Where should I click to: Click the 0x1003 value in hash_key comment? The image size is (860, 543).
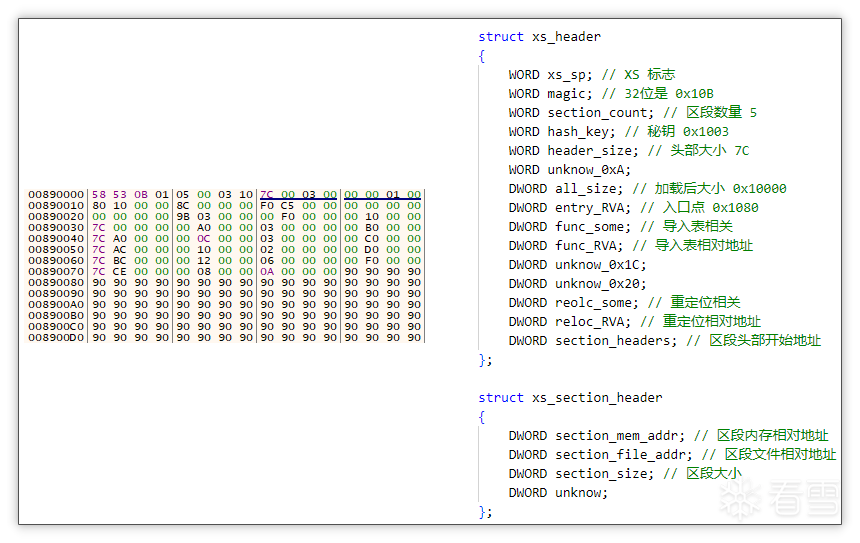click(706, 132)
